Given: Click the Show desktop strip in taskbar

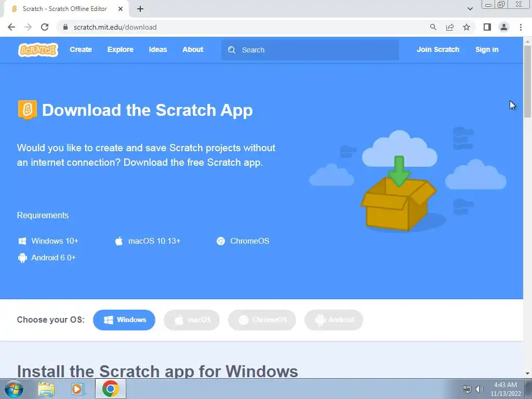Looking at the screenshot, I should tap(528, 389).
